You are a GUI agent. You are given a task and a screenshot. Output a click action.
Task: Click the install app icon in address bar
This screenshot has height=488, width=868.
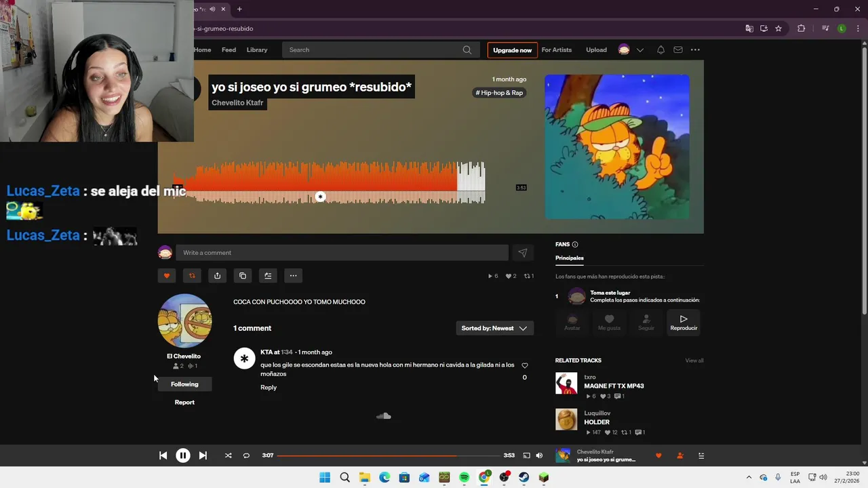tap(764, 28)
